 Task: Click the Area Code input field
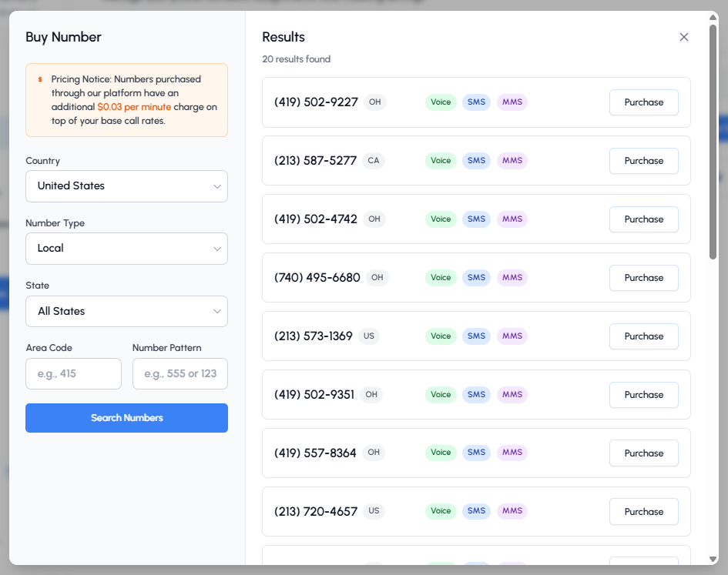tap(73, 374)
